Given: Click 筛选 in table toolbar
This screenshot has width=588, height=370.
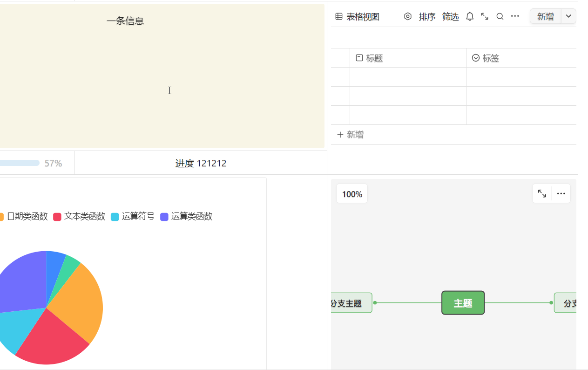Looking at the screenshot, I should pyautogui.click(x=450, y=17).
